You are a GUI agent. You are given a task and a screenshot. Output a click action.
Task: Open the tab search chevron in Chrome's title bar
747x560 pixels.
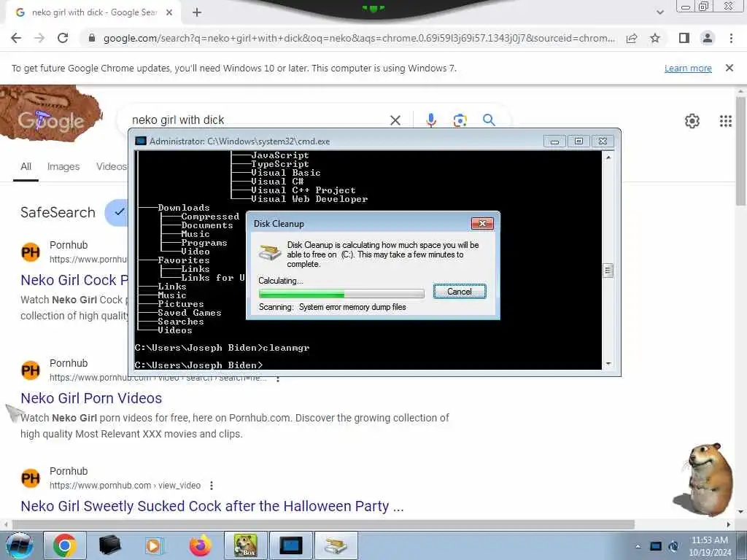659,12
